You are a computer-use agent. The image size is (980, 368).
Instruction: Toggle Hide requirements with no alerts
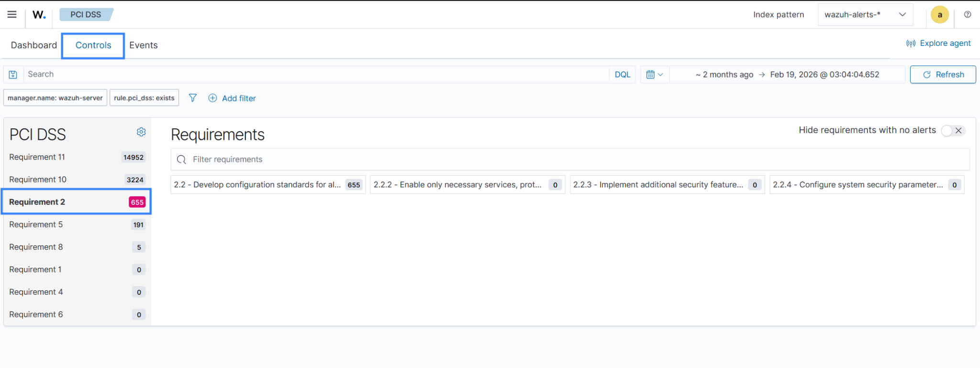(x=952, y=131)
